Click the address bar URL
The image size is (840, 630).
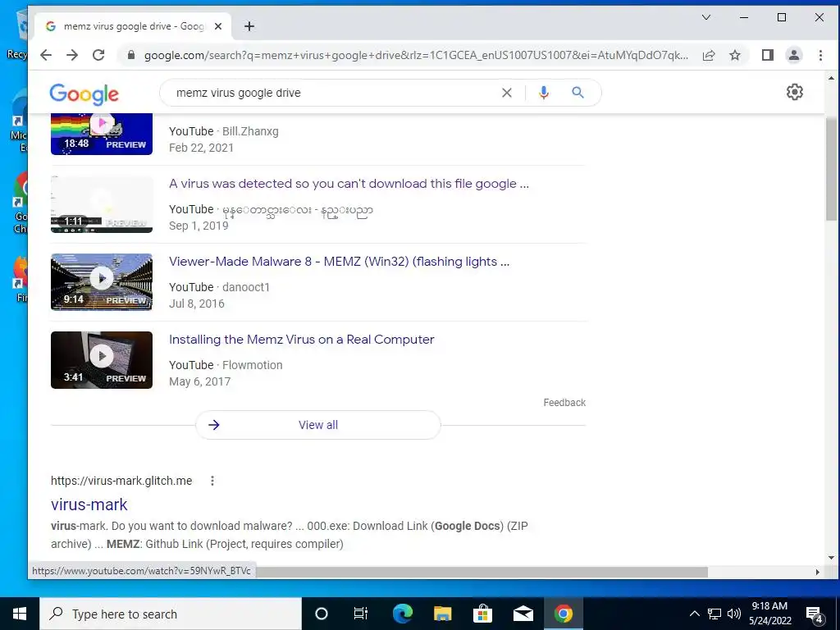click(x=416, y=55)
